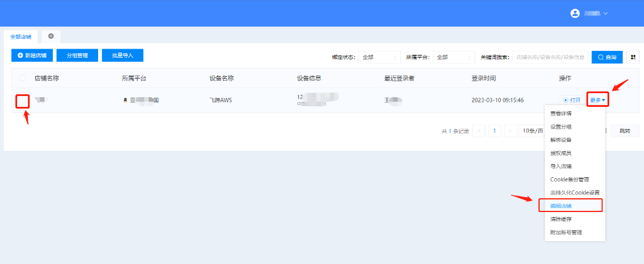Check the first store row checkbox
Viewport: 644px width, 264px height.
(x=23, y=101)
